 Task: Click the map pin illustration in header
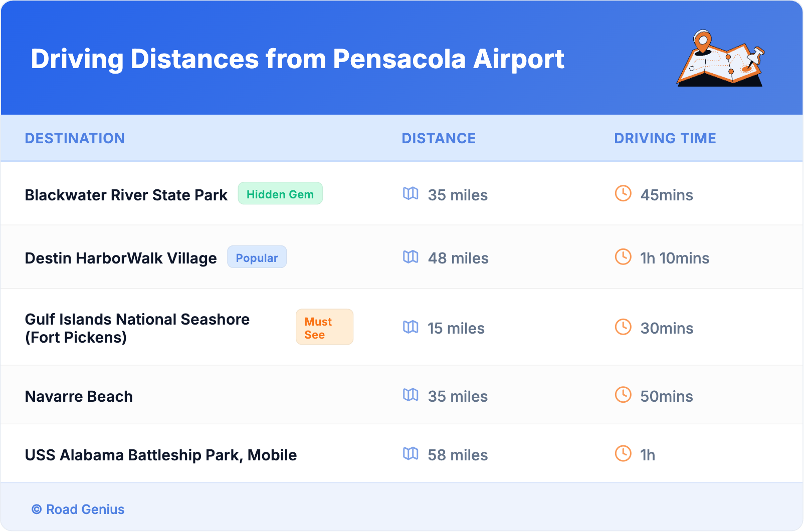click(x=721, y=59)
